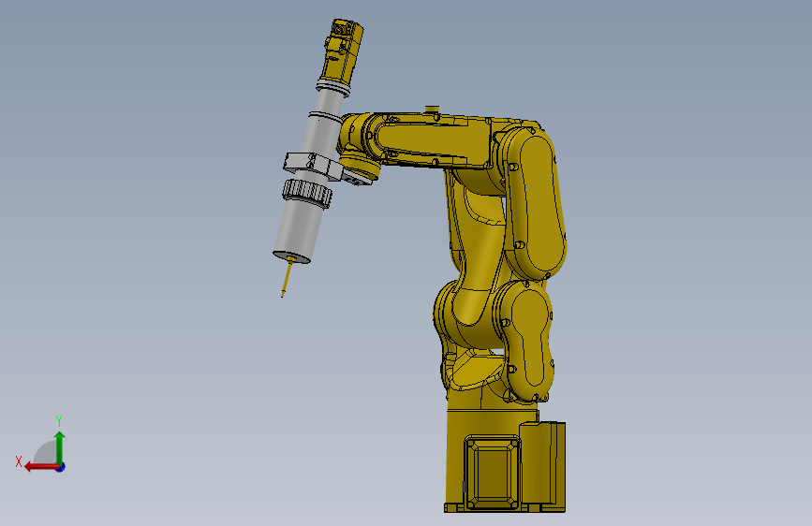
Task: Click the red X axis arrow of the triad
Action: tap(40, 467)
